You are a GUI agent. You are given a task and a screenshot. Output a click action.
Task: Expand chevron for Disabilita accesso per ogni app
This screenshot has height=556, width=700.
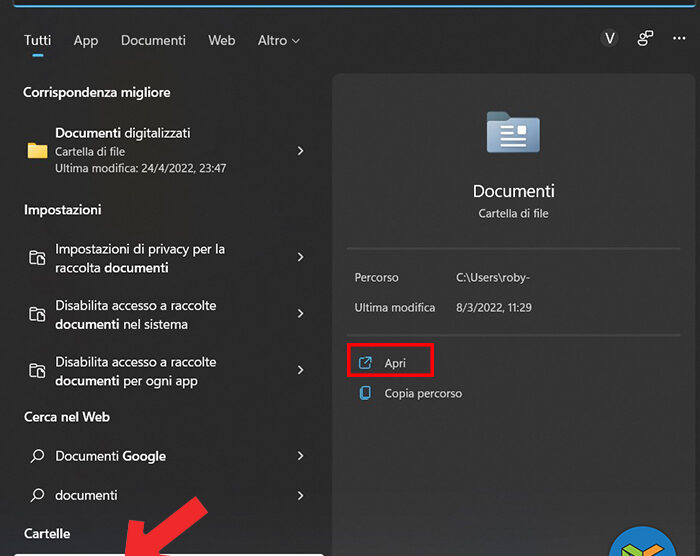[x=300, y=371]
